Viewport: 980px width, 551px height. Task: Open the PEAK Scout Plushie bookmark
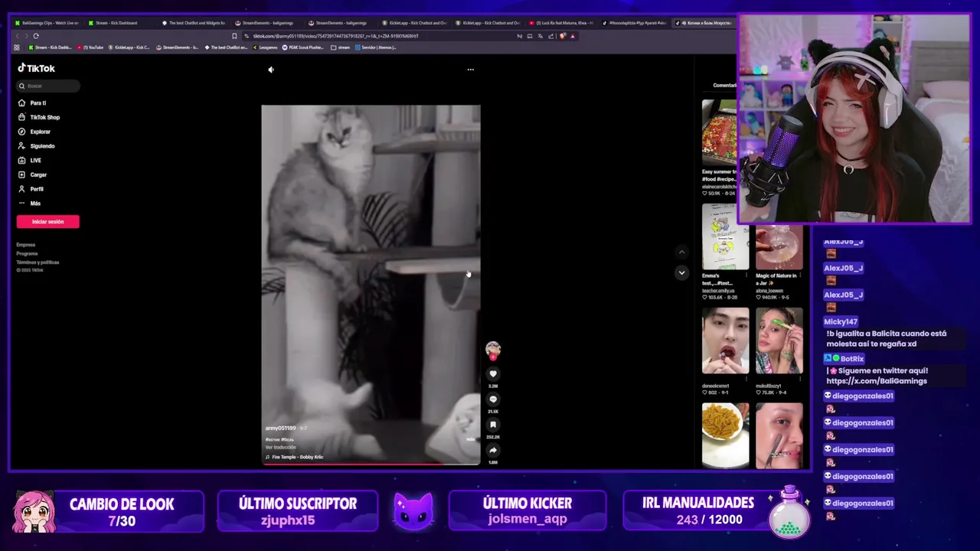[x=302, y=47]
